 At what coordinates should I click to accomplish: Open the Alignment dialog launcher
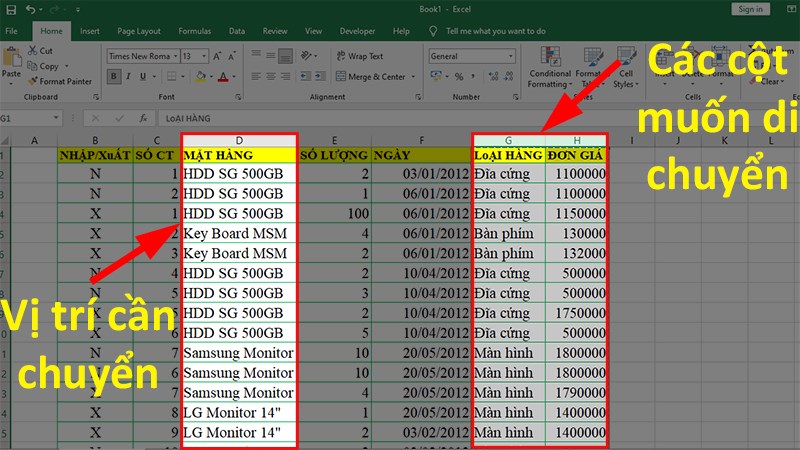coord(418,97)
